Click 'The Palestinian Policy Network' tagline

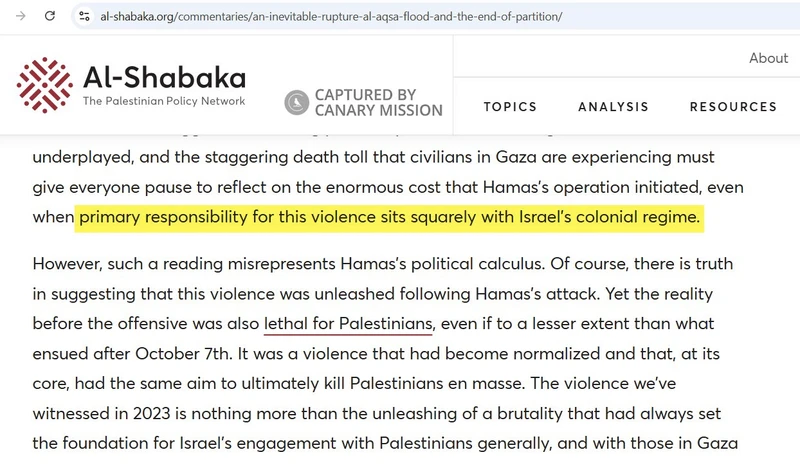tap(164, 101)
